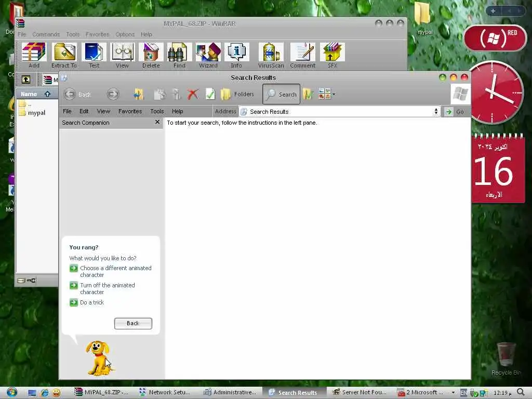Image resolution: width=532 pixels, height=399 pixels.
Task: Click Extract To in WinRAR toolbar
Action: coord(64,55)
